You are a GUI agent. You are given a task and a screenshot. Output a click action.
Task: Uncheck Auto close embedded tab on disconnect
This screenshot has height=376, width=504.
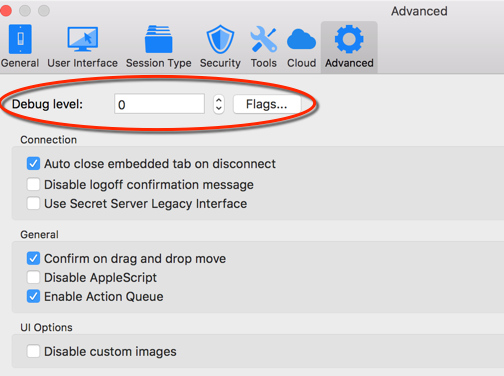coord(33,164)
